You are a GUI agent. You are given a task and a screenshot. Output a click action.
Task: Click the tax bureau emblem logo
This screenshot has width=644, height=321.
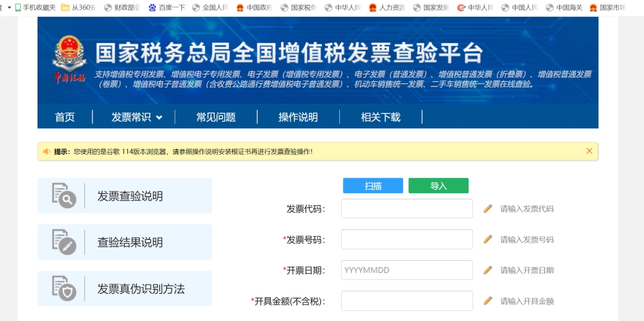[x=69, y=54]
